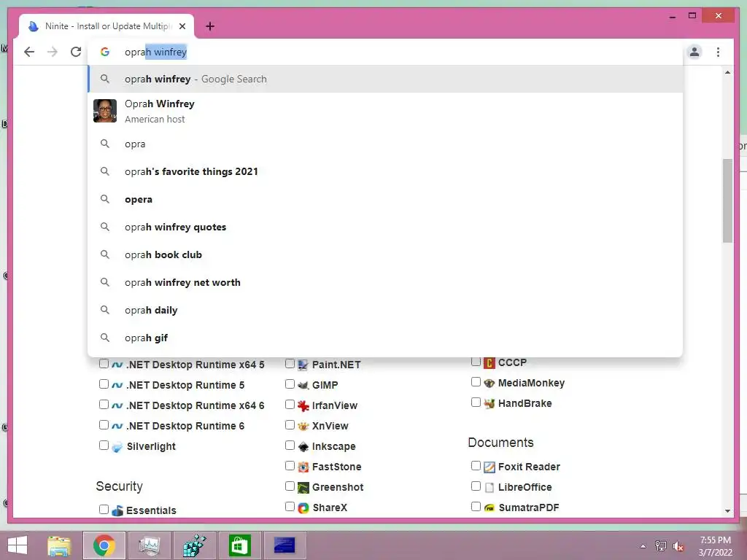Open the Chrome three-dot menu
The image size is (747, 560).
pyautogui.click(x=718, y=52)
